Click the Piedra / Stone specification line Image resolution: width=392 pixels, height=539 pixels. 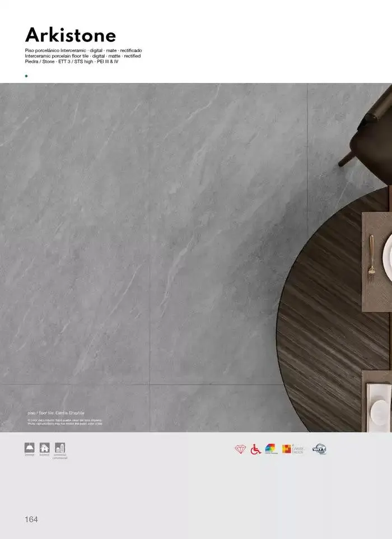[x=72, y=62]
